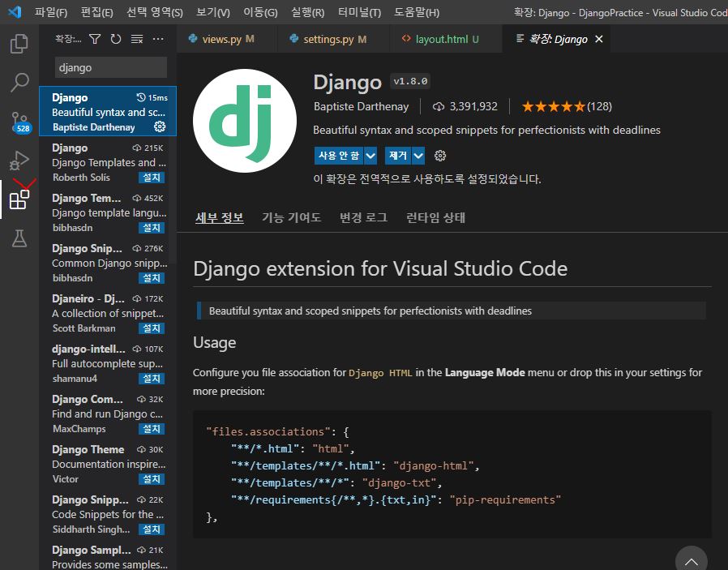Refresh the extensions list

click(116, 39)
